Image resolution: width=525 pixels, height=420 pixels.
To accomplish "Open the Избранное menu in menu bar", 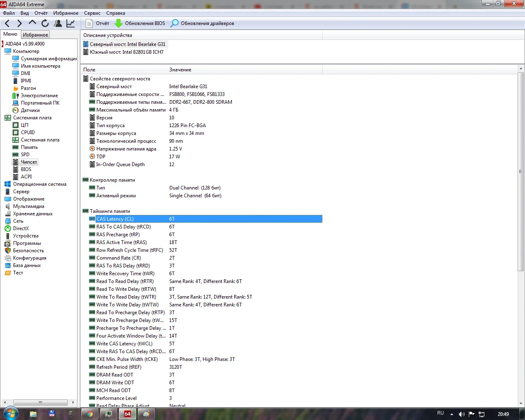I will pos(66,13).
